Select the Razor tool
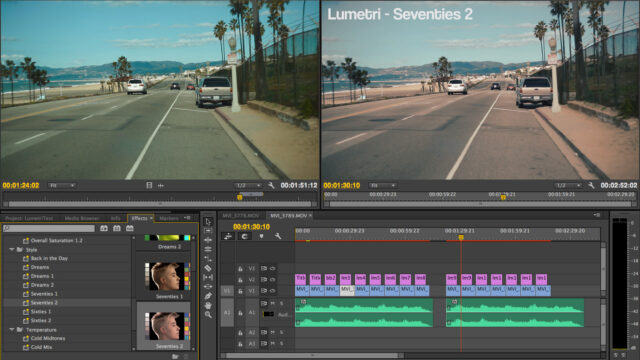The width and height of the screenshot is (640, 360). tap(208, 268)
